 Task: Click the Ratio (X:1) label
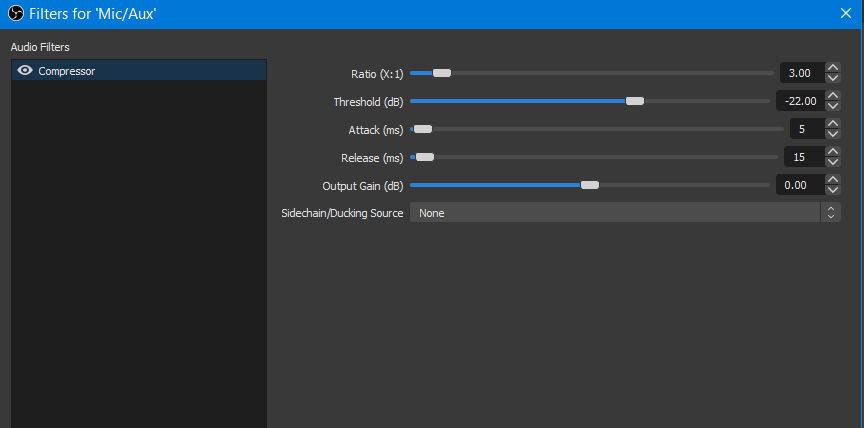(x=377, y=74)
